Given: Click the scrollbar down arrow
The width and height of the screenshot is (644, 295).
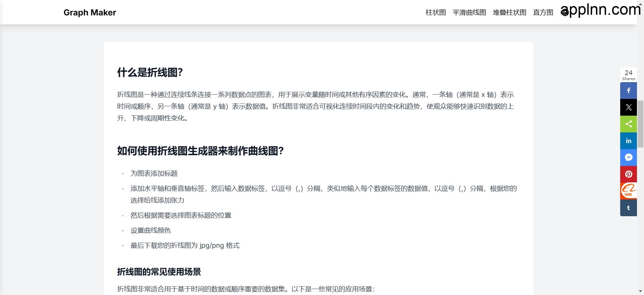Looking at the screenshot, I should (x=640, y=292).
